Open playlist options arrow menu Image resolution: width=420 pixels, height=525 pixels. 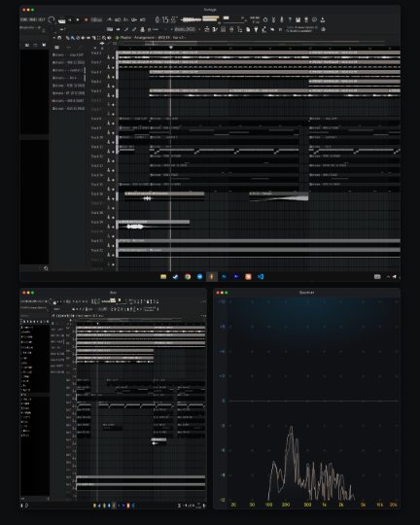tap(54, 38)
